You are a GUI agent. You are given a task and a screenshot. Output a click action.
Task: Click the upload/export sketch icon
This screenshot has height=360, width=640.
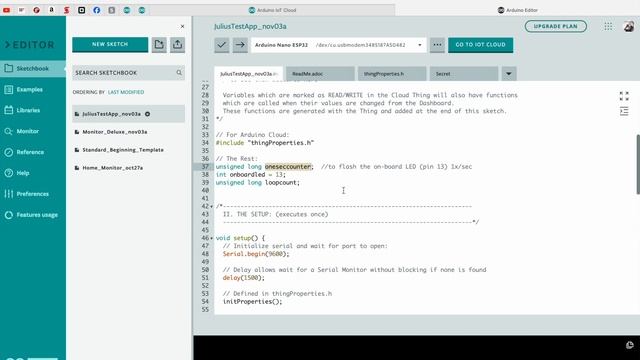[177, 44]
